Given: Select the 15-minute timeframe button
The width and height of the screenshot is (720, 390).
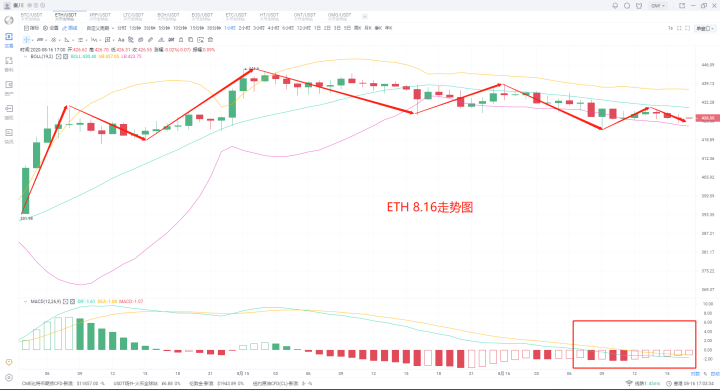Looking at the screenshot, I should (197, 28).
